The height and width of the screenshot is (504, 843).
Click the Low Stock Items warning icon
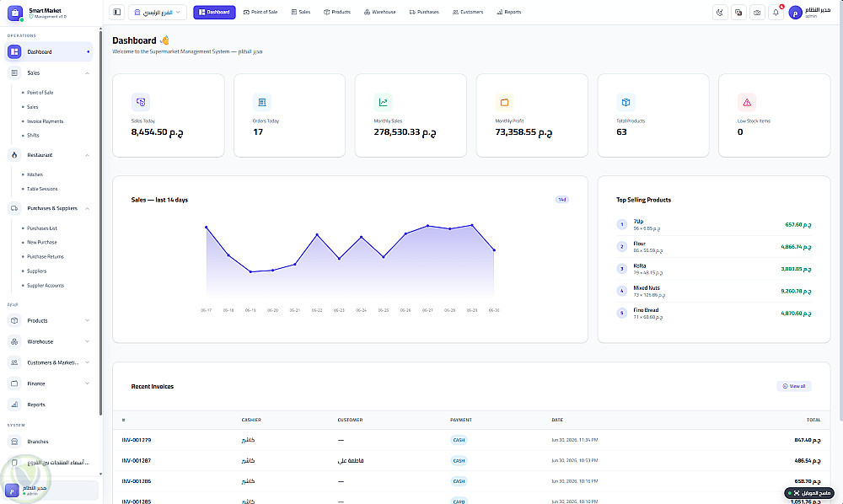point(747,102)
